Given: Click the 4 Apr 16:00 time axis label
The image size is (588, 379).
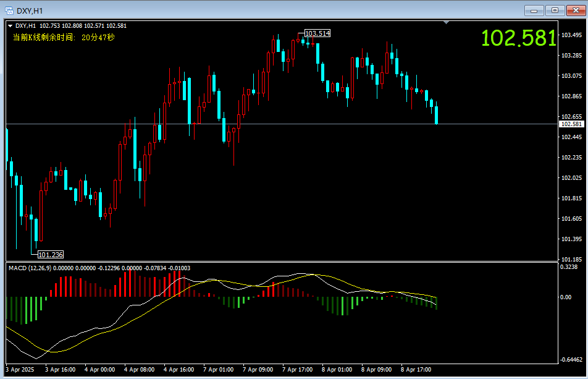Looking at the screenshot, I should click(179, 369).
